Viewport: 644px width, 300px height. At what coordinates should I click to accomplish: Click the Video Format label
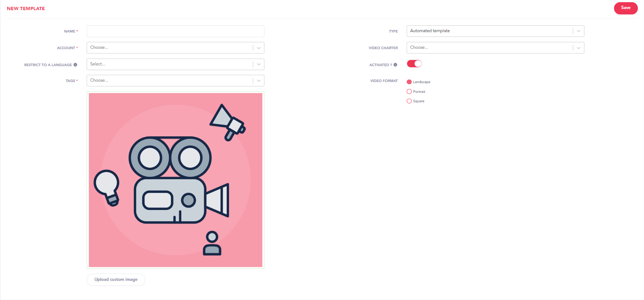point(384,81)
